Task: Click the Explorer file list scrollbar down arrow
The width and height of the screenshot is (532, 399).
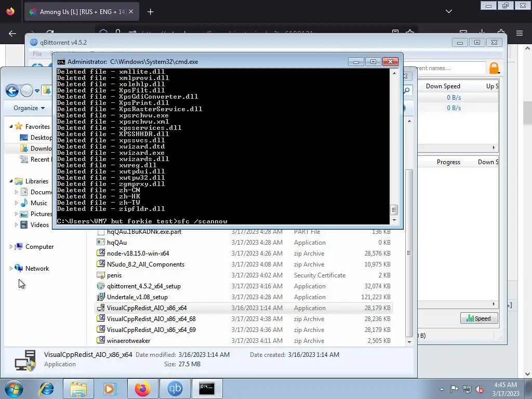Action: (409, 342)
